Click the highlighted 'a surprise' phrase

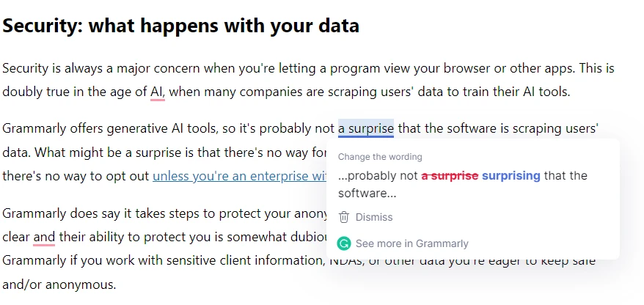[x=366, y=128]
